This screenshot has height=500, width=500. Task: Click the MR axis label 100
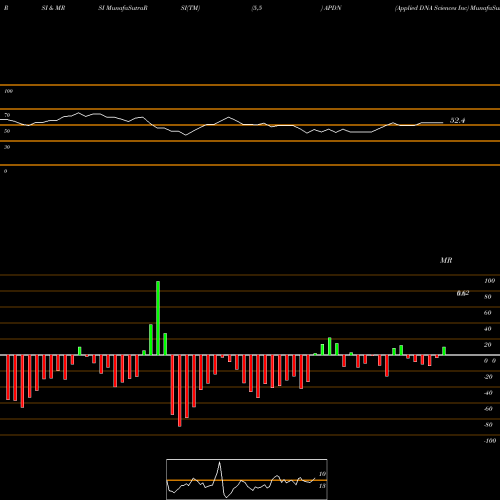489,281
